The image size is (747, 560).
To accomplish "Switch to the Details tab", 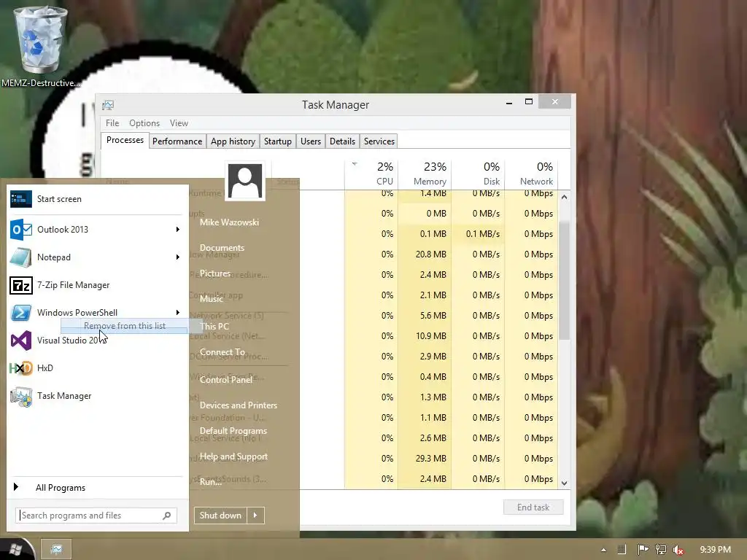I will pos(343,141).
